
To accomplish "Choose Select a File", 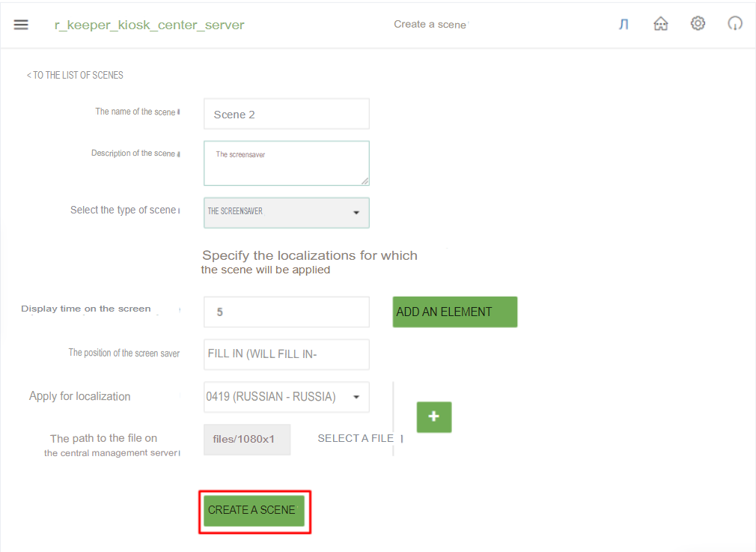I will [356, 438].
